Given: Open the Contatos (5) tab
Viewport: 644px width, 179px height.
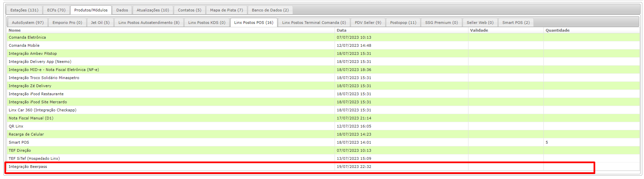Looking at the screenshot, I should (x=190, y=10).
